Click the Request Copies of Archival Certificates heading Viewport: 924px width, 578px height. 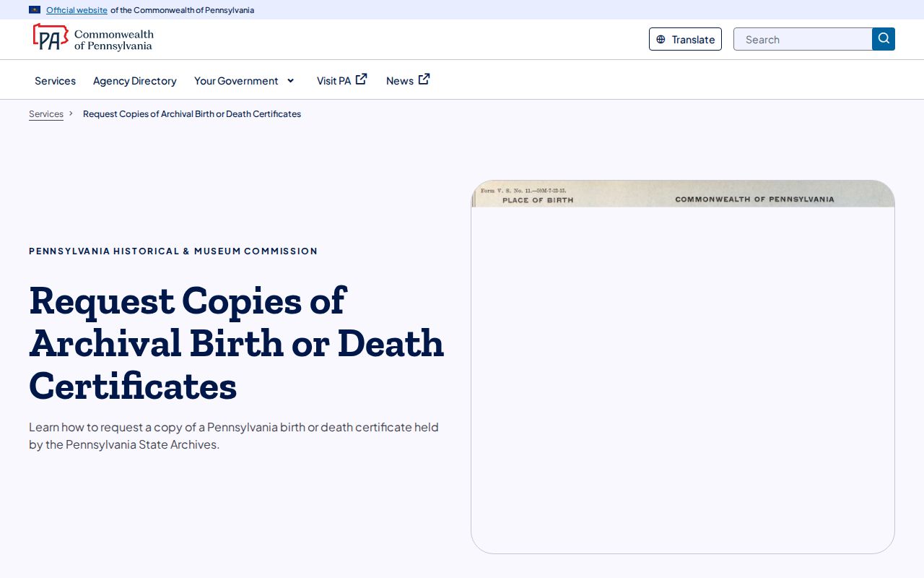[x=237, y=342]
